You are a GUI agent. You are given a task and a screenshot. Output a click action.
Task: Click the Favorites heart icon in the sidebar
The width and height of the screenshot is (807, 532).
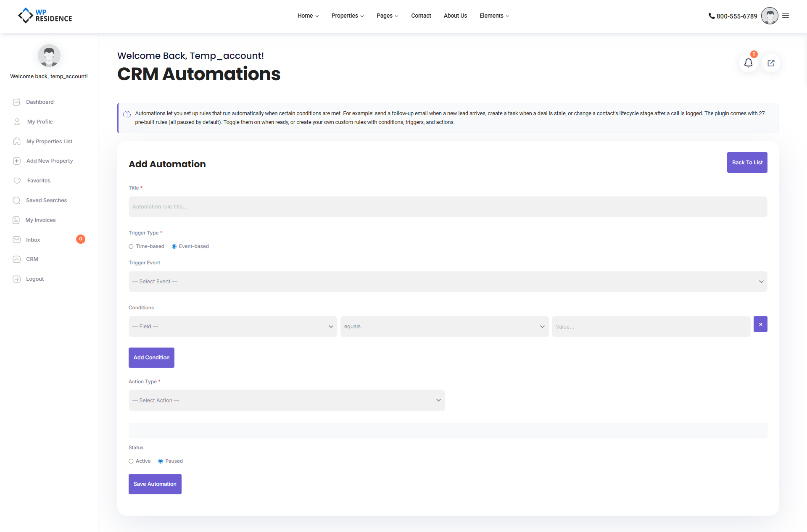pyautogui.click(x=17, y=181)
